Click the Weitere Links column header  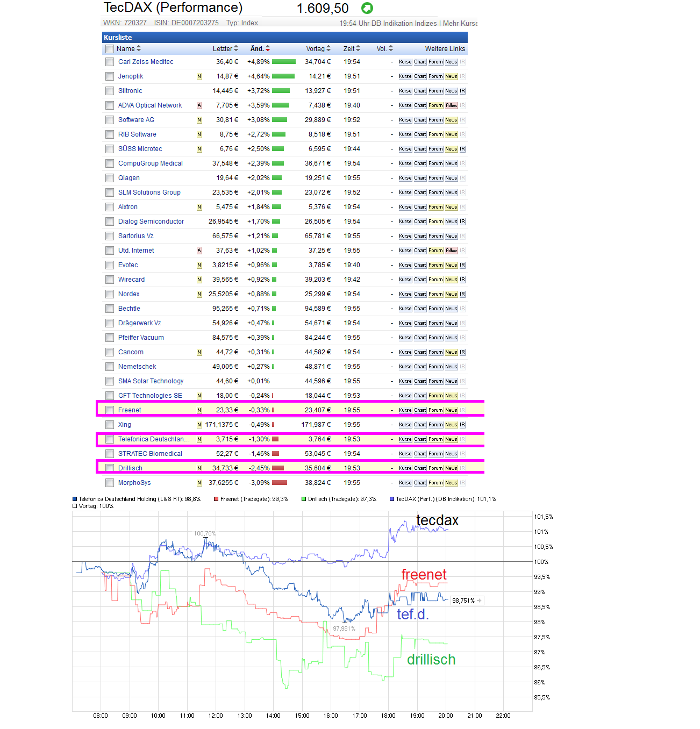(x=445, y=49)
